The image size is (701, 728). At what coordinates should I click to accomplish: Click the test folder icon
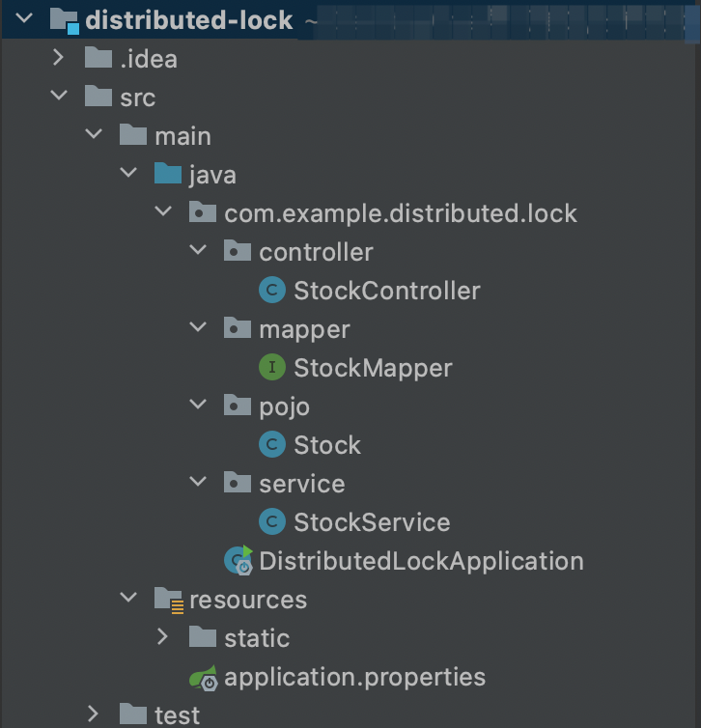click(x=133, y=714)
